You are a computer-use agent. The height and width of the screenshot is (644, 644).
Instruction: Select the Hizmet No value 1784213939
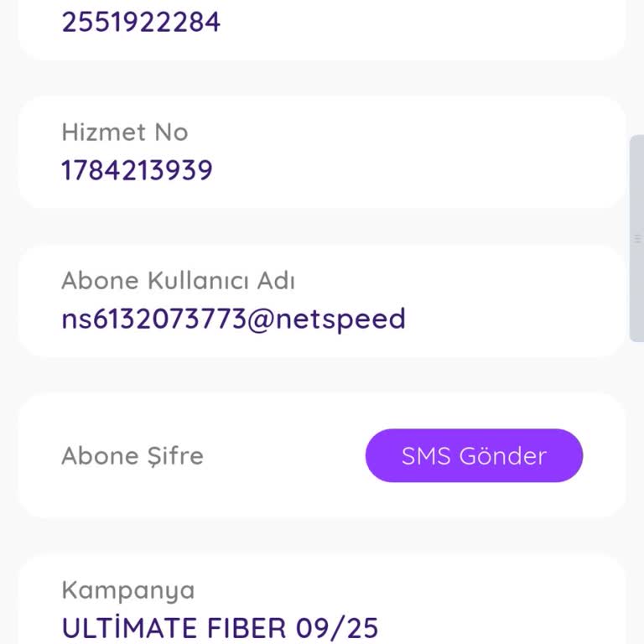click(137, 170)
